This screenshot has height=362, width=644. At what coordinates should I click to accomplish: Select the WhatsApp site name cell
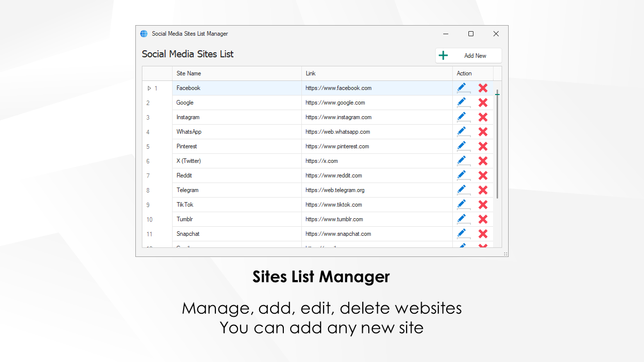click(237, 132)
